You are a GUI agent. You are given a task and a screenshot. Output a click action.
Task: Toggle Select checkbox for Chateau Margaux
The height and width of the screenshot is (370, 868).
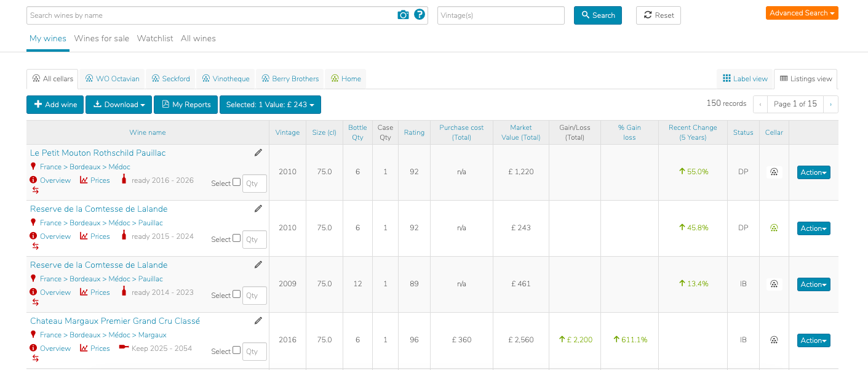pyautogui.click(x=237, y=350)
